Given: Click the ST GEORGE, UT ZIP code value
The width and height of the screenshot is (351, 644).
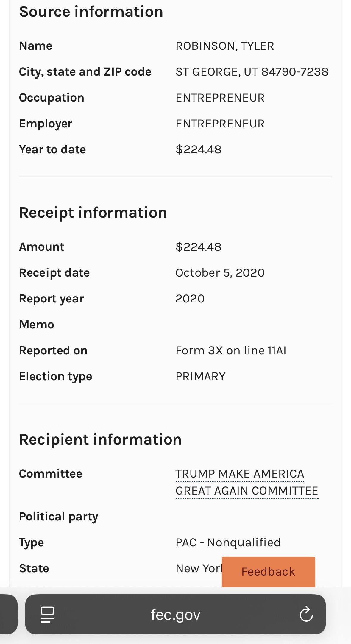Looking at the screenshot, I should point(252,72).
